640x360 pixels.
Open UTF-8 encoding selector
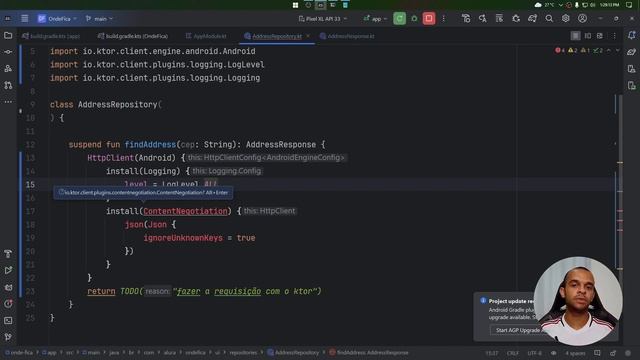click(534, 353)
